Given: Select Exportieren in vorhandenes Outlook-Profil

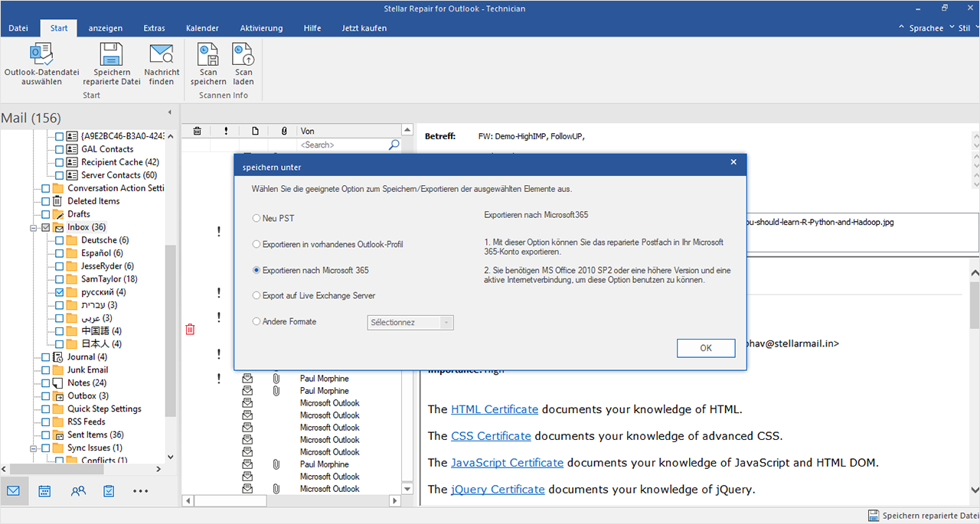Looking at the screenshot, I should point(256,244).
